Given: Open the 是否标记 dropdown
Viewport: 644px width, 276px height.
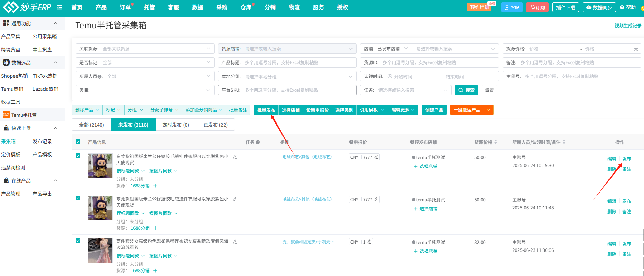Looking at the screenshot, I should 145,62.
